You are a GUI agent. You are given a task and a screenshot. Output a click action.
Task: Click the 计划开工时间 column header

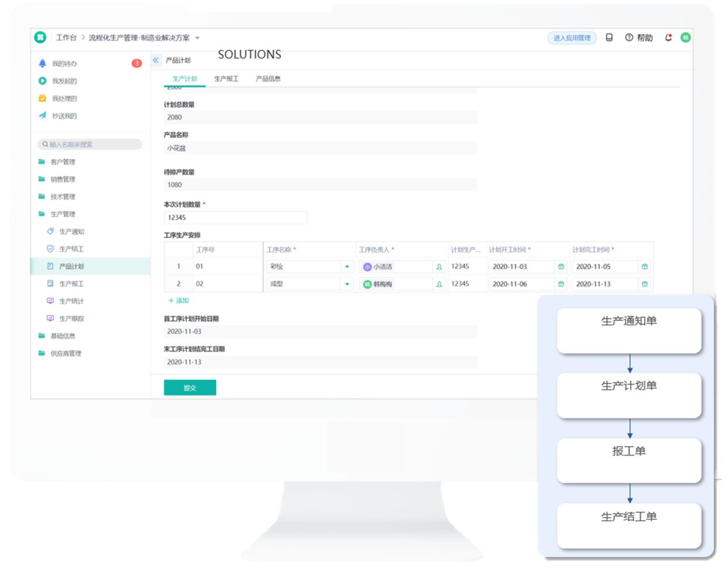[x=510, y=249]
